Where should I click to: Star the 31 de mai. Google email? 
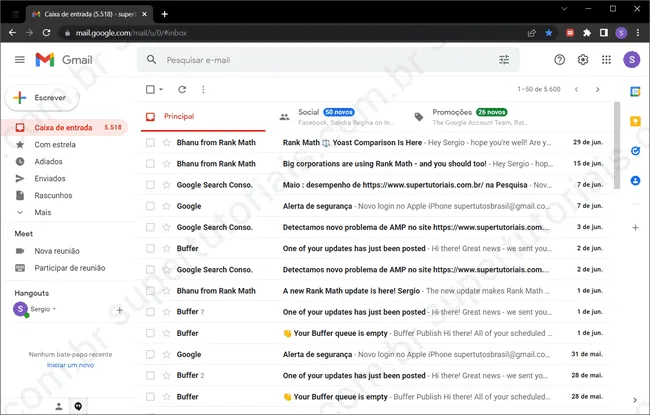point(166,354)
